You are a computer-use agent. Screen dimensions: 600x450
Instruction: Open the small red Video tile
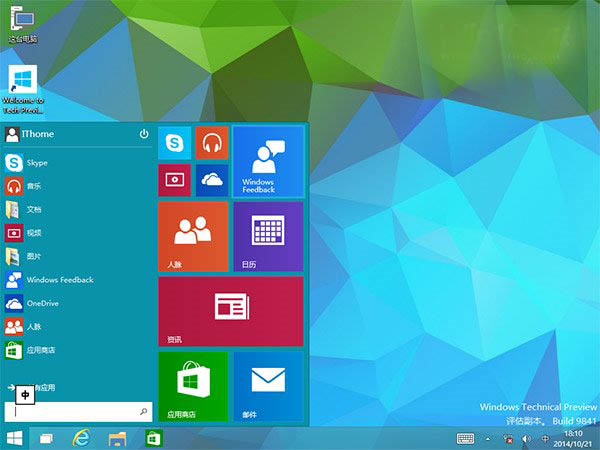click(174, 180)
